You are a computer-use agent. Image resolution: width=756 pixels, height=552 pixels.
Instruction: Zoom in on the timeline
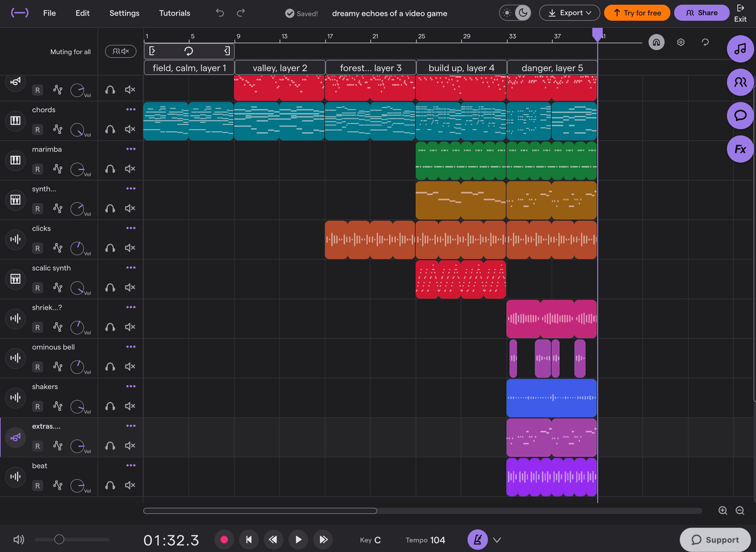[722, 511]
